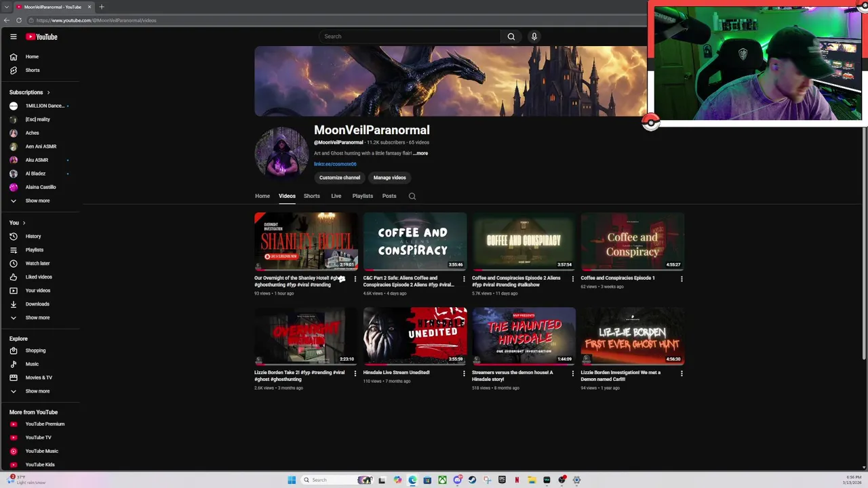Expand the Subscriptions section chevron
Image resolution: width=868 pixels, height=488 pixels.
click(x=48, y=92)
